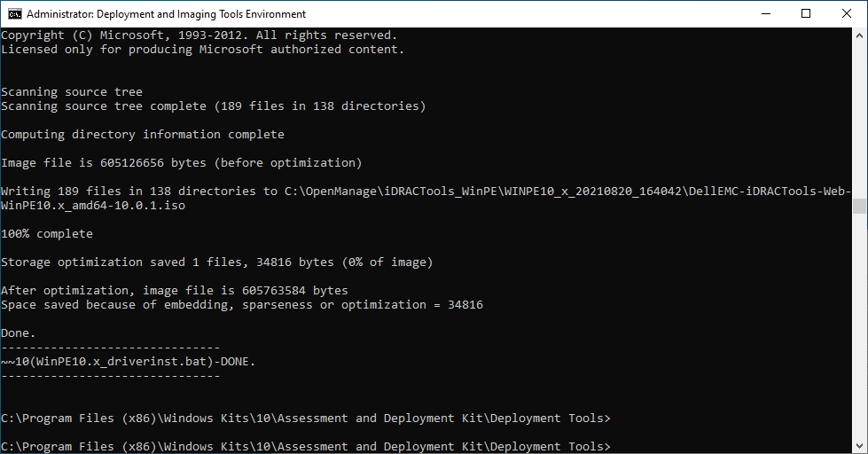Screen dimensions: 868x454
Task: Click the 'Copyright (C) Microsoft, 1993-2012' line
Action: click(199, 35)
